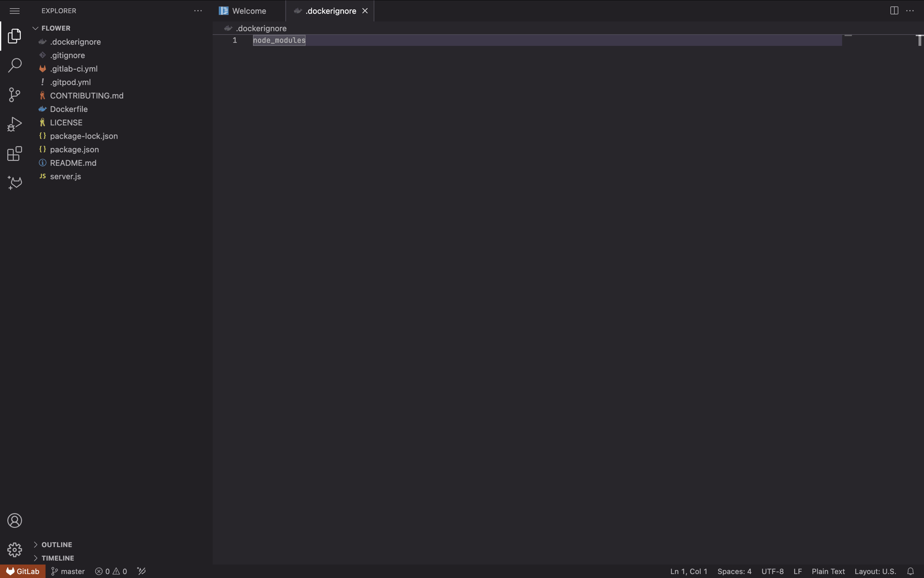Image resolution: width=924 pixels, height=578 pixels.
Task: Open the Source Control view
Action: pos(14,94)
